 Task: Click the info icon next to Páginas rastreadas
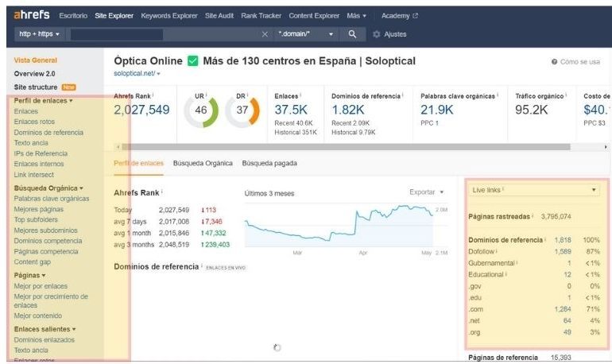(x=533, y=215)
